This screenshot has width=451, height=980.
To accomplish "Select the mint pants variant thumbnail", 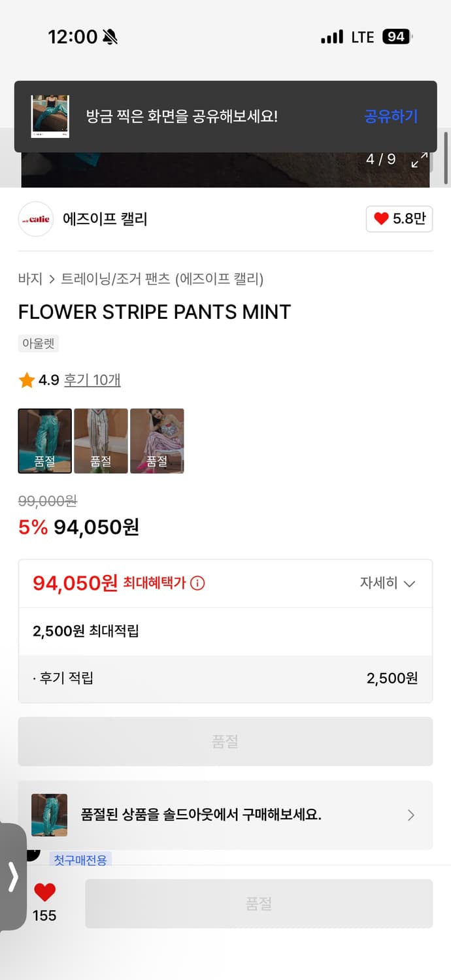I will (x=44, y=440).
